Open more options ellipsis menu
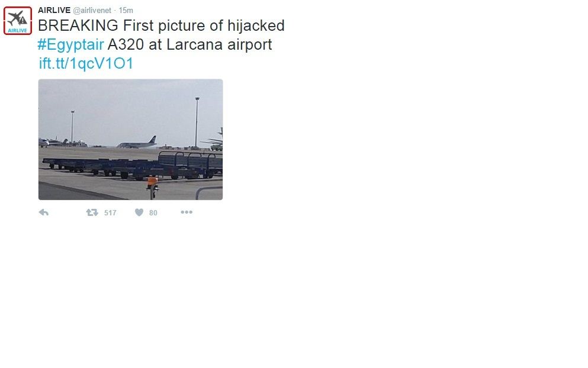This screenshot has height=368, width=588. (x=187, y=212)
